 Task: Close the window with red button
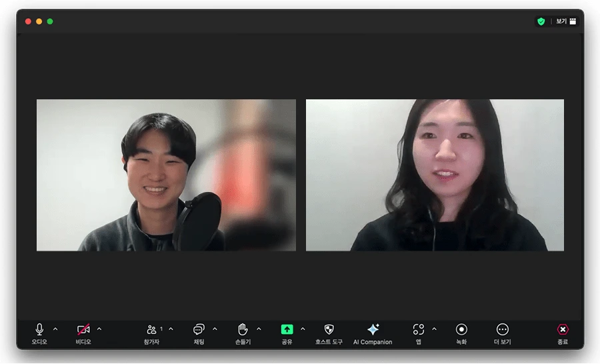(x=28, y=21)
